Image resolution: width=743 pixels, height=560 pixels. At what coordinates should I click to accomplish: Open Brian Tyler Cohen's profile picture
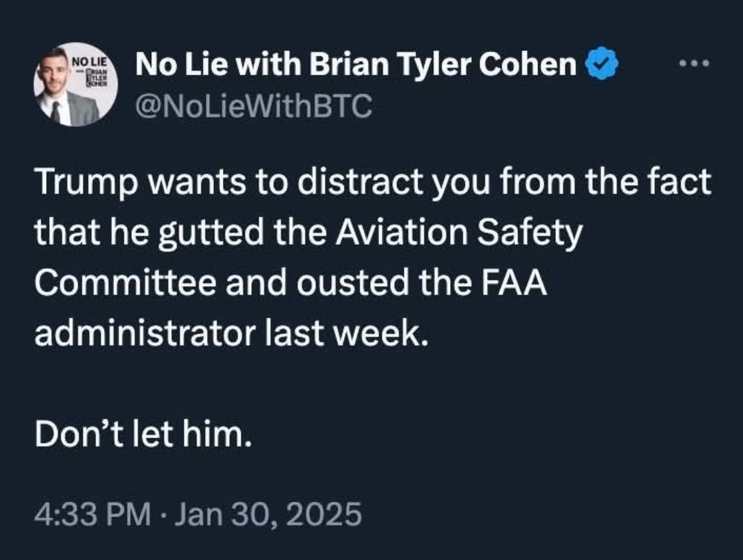pyautogui.click(x=77, y=85)
